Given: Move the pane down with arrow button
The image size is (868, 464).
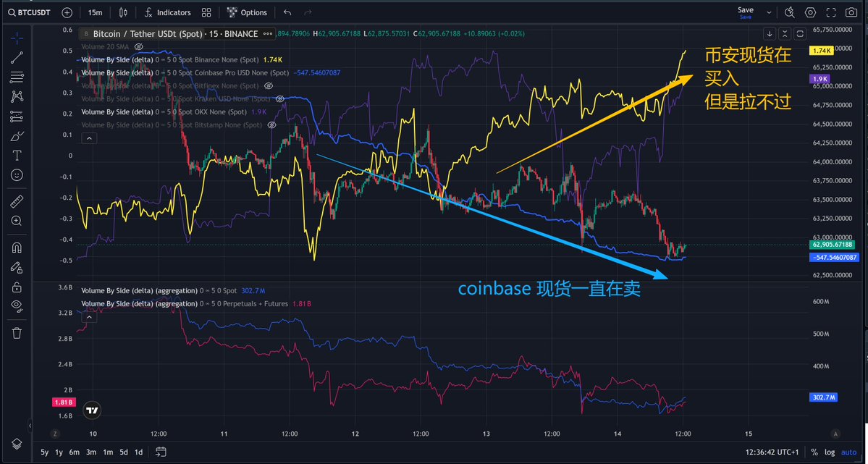Looking at the screenshot, I should [770, 34].
